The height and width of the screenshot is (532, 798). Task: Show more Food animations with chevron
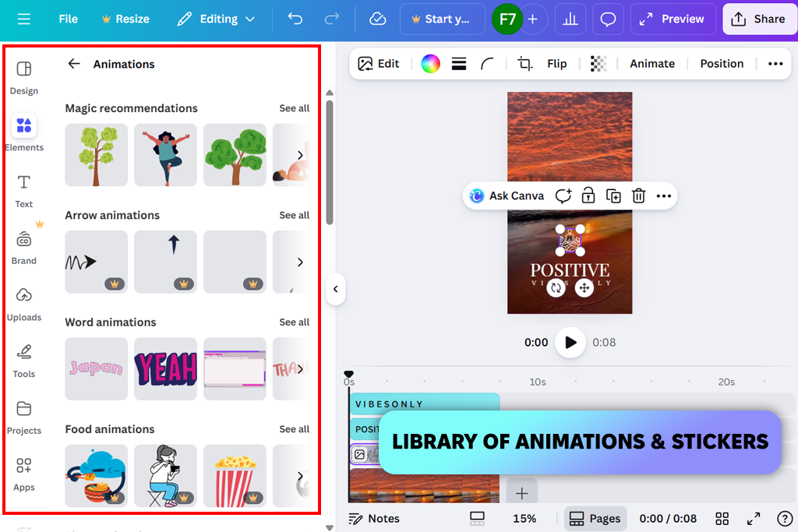[300, 476]
